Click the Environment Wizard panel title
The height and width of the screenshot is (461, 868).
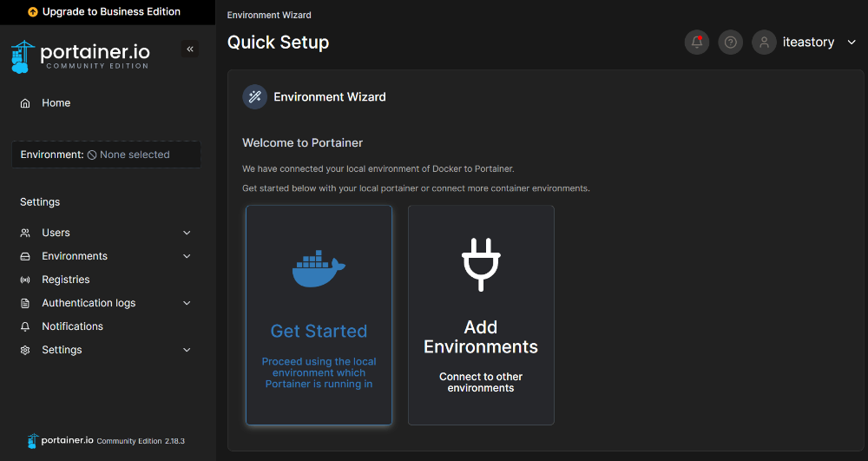[x=330, y=97]
